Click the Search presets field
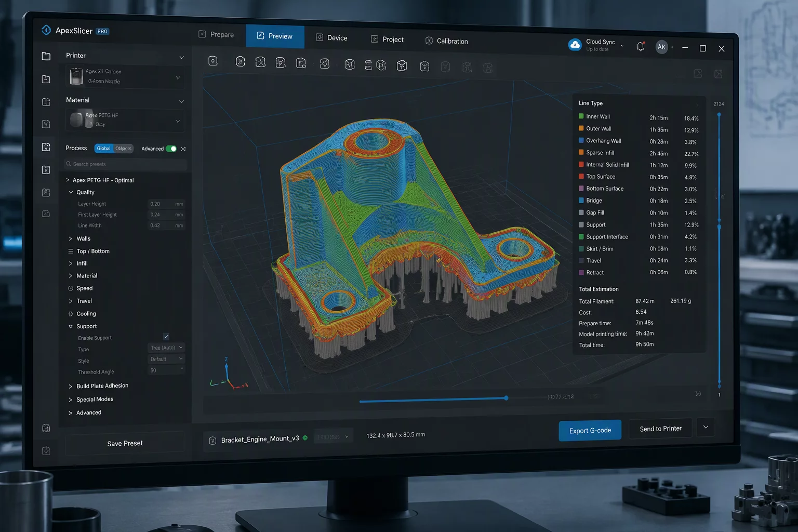This screenshot has height=532, width=798. point(125,164)
